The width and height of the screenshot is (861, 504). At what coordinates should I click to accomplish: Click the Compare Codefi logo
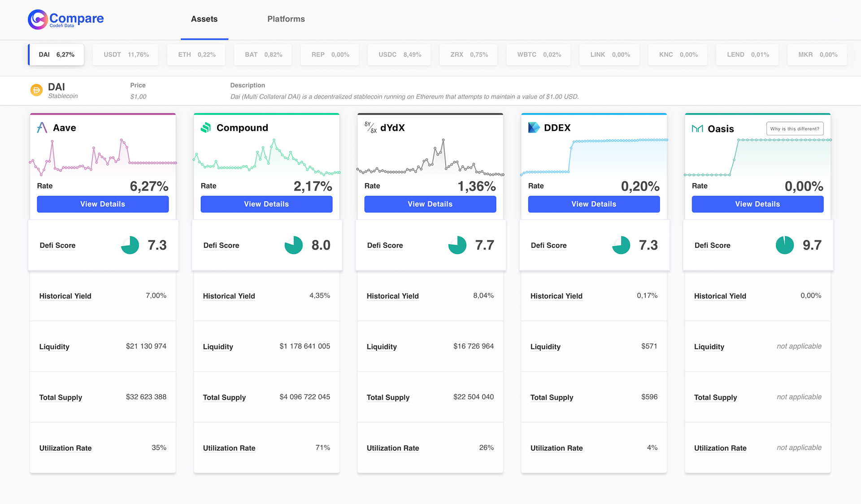[x=65, y=19]
